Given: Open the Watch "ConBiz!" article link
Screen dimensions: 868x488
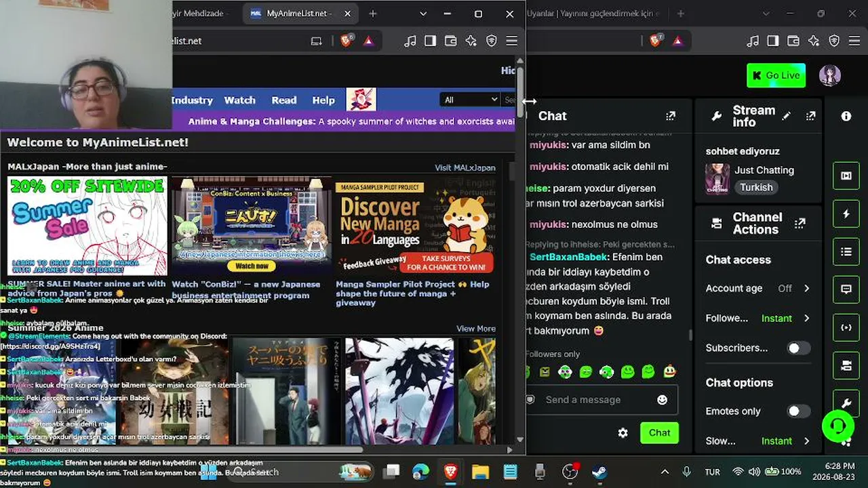Looking at the screenshot, I should click(x=246, y=289).
